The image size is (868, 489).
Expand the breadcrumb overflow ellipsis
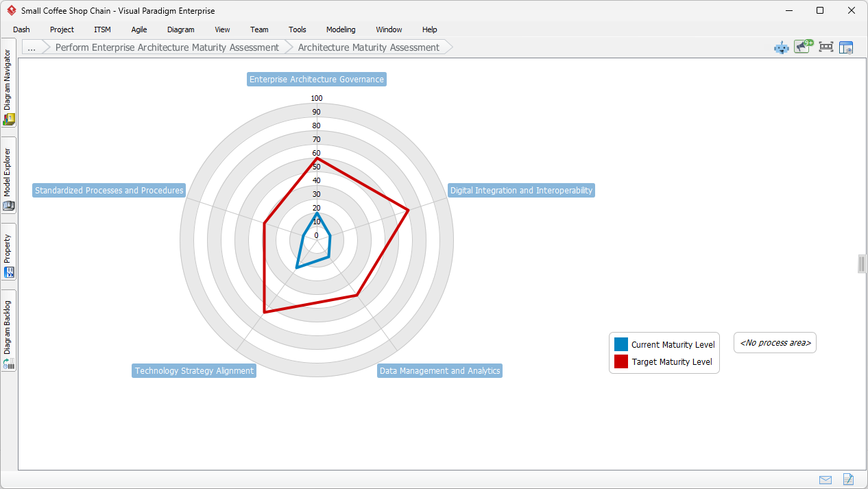(32, 47)
